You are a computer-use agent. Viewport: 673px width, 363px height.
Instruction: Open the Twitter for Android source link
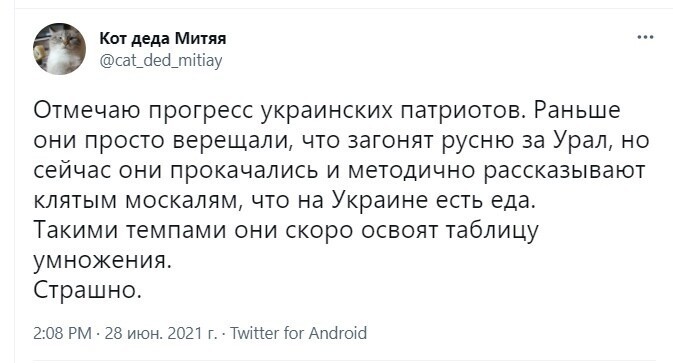(299, 333)
